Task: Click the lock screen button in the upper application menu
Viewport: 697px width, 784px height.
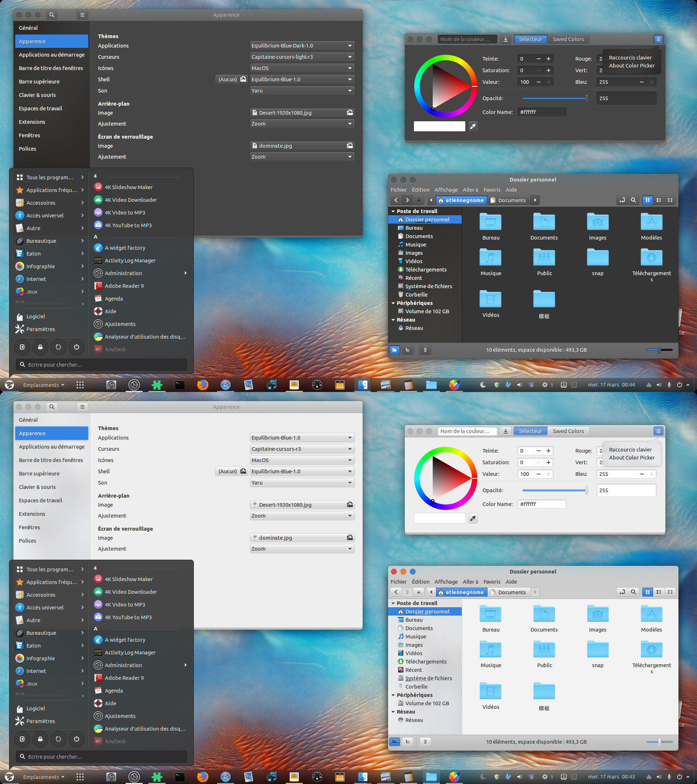Action: click(40, 347)
